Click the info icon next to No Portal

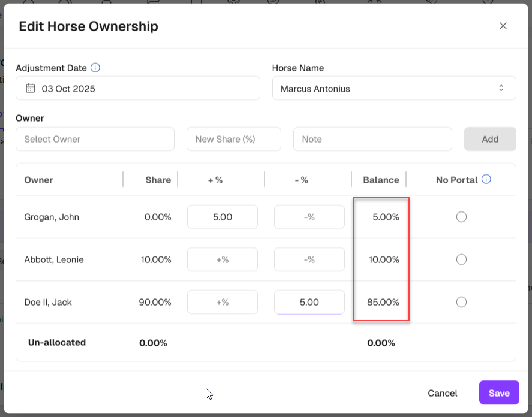click(486, 179)
